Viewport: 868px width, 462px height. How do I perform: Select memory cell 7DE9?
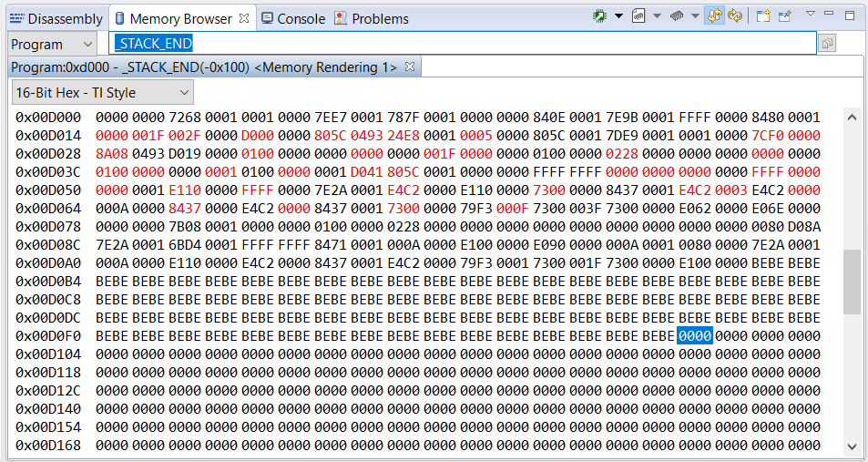(622, 136)
